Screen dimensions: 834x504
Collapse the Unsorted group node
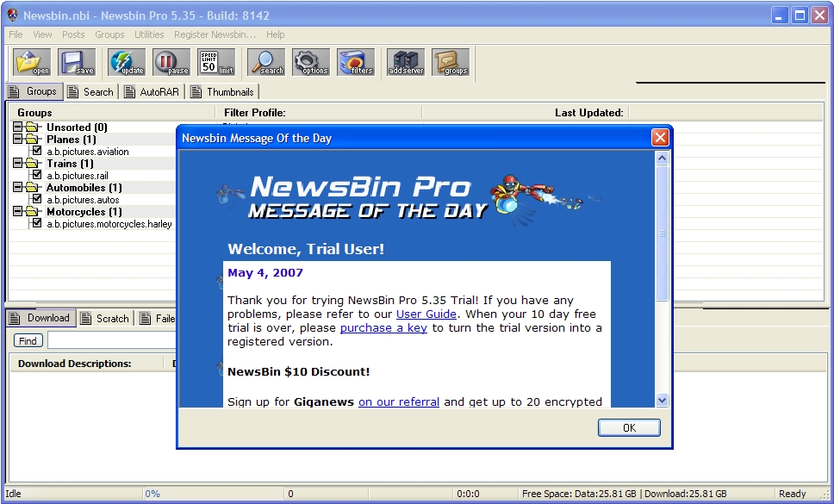pyautogui.click(x=18, y=127)
